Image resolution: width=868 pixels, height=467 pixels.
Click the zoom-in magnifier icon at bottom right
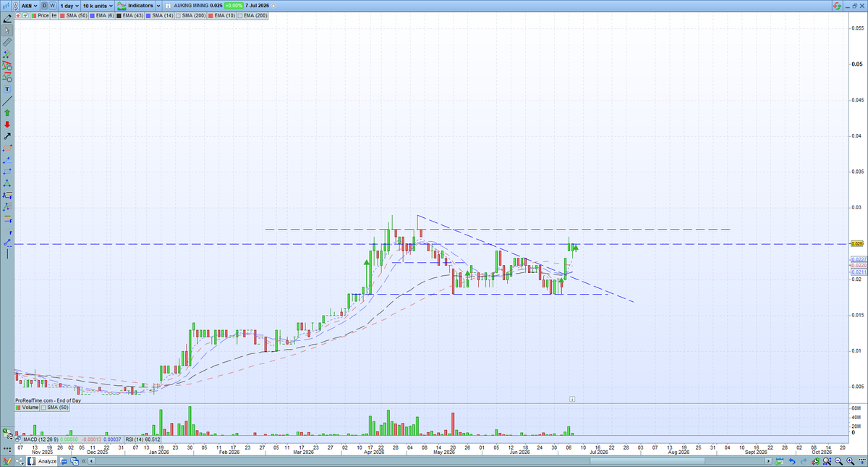click(850, 461)
